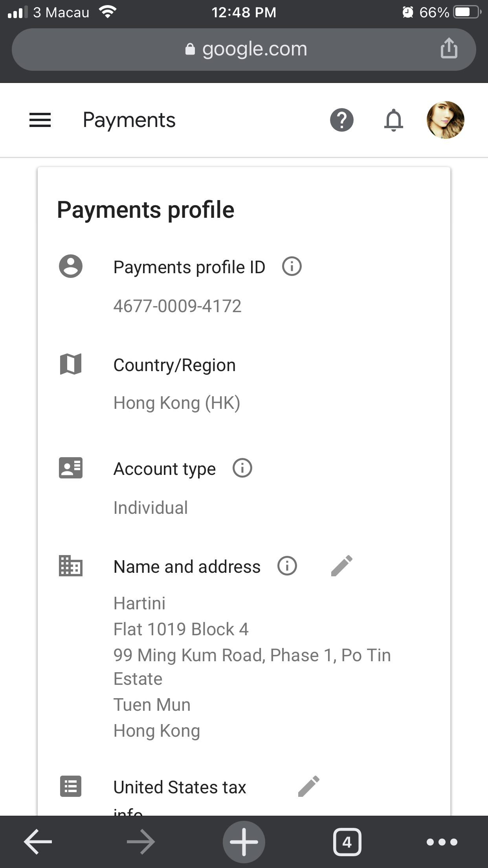Tap the Payments header title
The width and height of the screenshot is (488, 868).
pos(129,120)
